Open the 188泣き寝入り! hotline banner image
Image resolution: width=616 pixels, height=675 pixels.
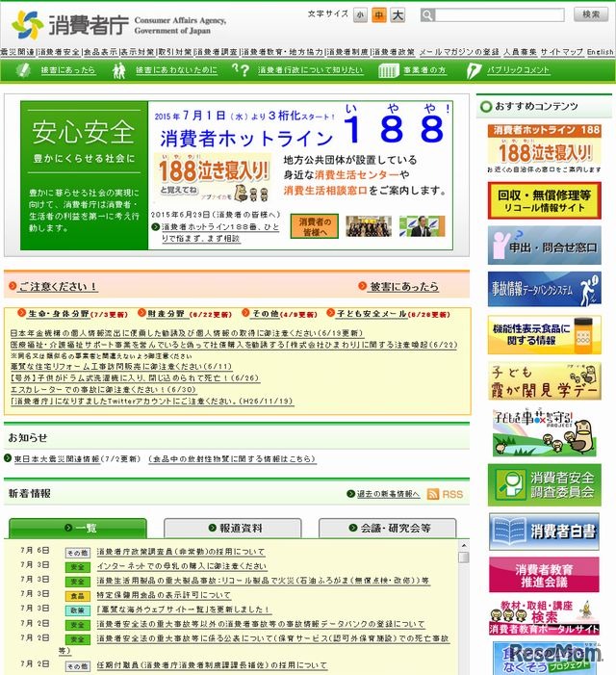point(213,178)
